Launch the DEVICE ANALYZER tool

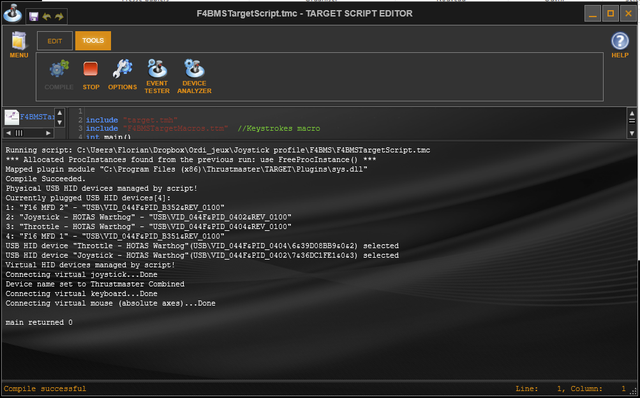pyautogui.click(x=194, y=76)
